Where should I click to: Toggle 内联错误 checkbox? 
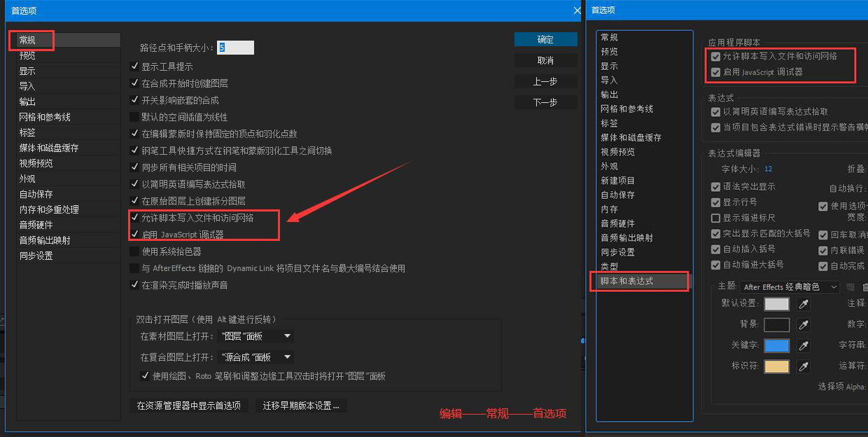point(823,250)
